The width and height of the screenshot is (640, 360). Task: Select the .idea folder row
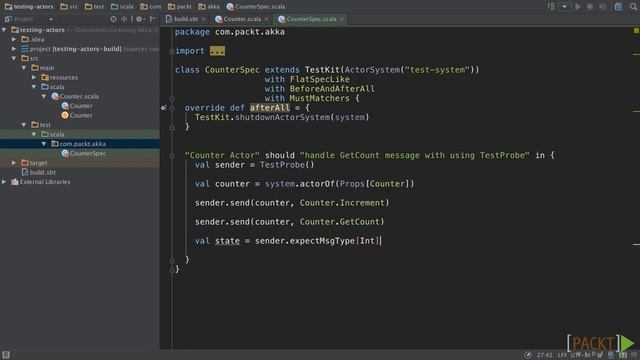(x=80, y=39)
